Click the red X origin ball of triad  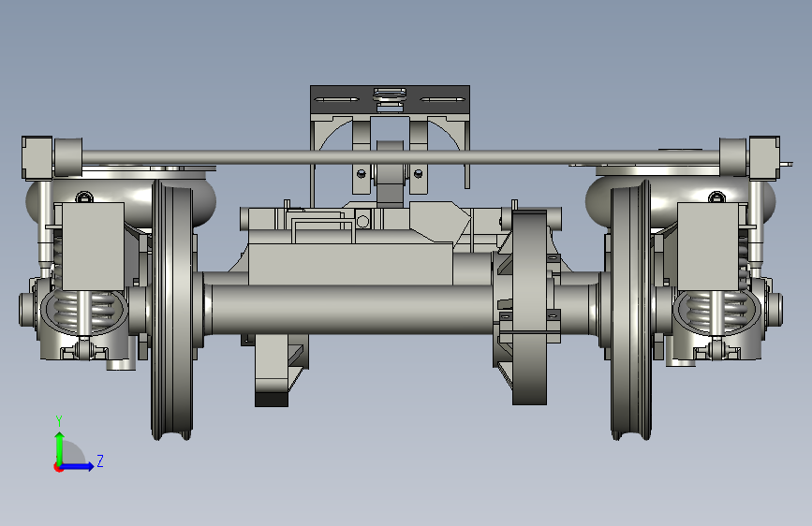(x=58, y=467)
